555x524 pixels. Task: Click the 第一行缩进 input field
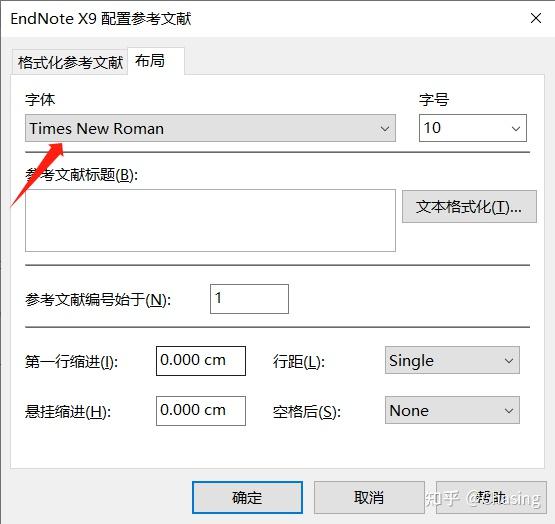pos(201,361)
